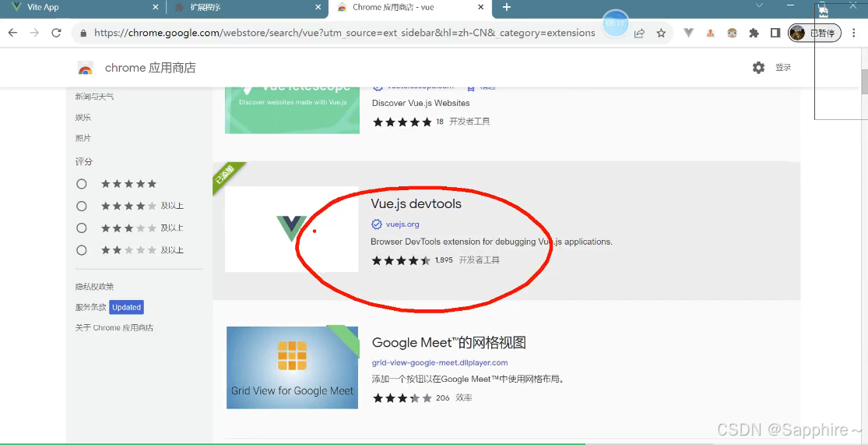Open the web store settings gear
Image resolution: width=868 pixels, height=445 pixels.
point(758,68)
